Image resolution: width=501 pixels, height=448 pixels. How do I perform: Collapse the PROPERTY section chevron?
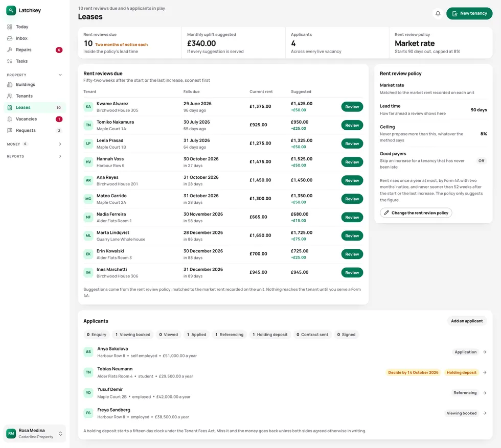pos(60,75)
